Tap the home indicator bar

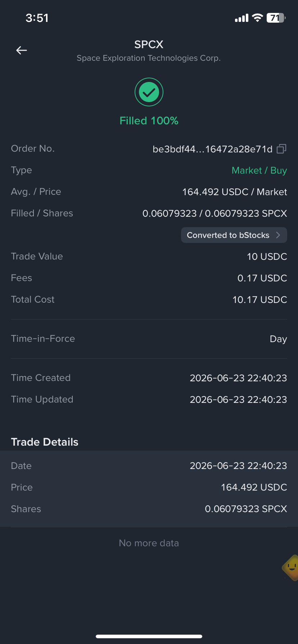149,636
